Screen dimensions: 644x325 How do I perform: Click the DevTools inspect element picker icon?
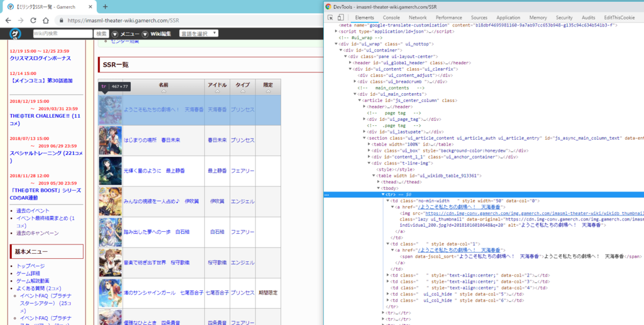click(330, 18)
